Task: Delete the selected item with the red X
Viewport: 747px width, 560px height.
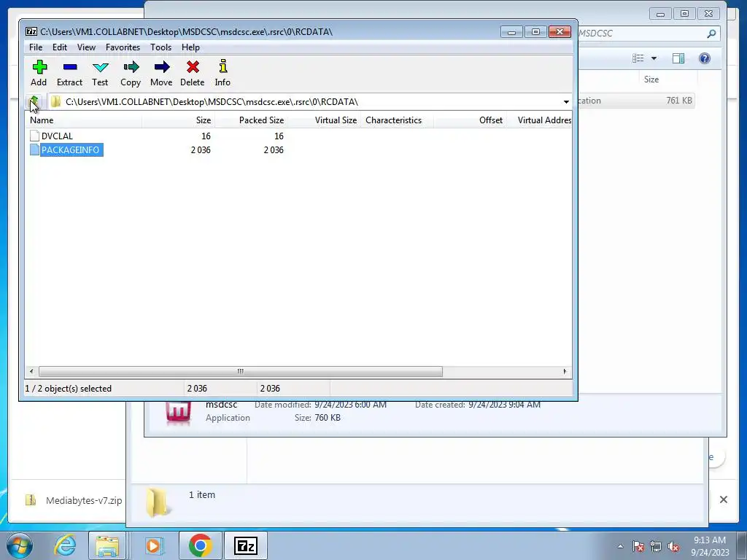Action: click(193, 73)
